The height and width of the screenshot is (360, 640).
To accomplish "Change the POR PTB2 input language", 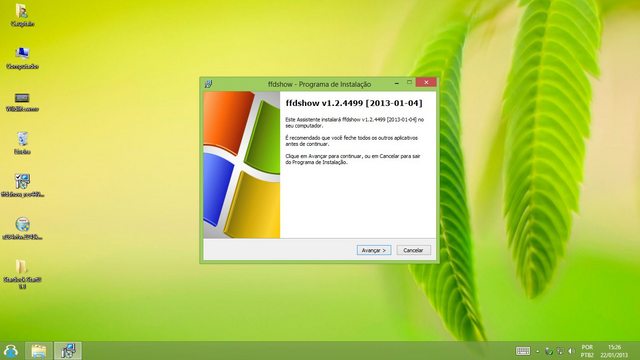I will pos(587,351).
